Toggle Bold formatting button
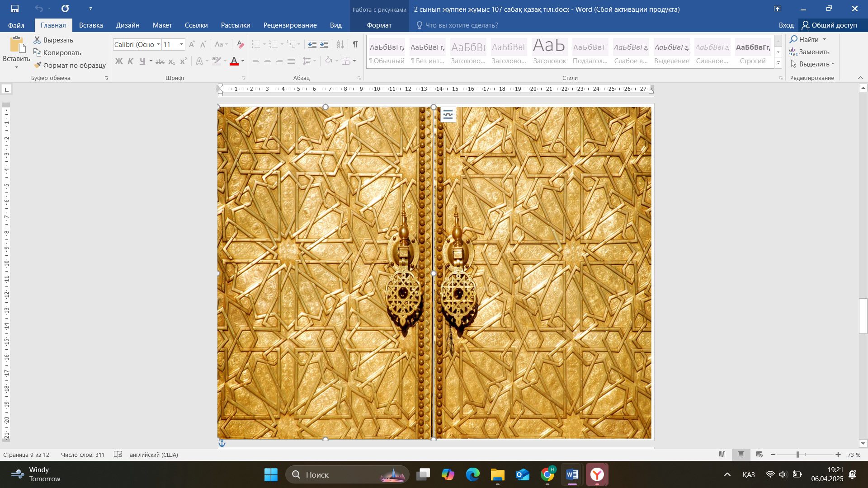The width and height of the screenshot is (868, 488). [119, 61]
